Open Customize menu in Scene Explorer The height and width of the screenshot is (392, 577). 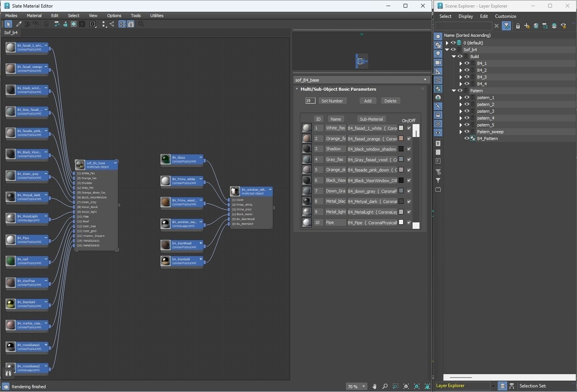click(x=506, y=16)
